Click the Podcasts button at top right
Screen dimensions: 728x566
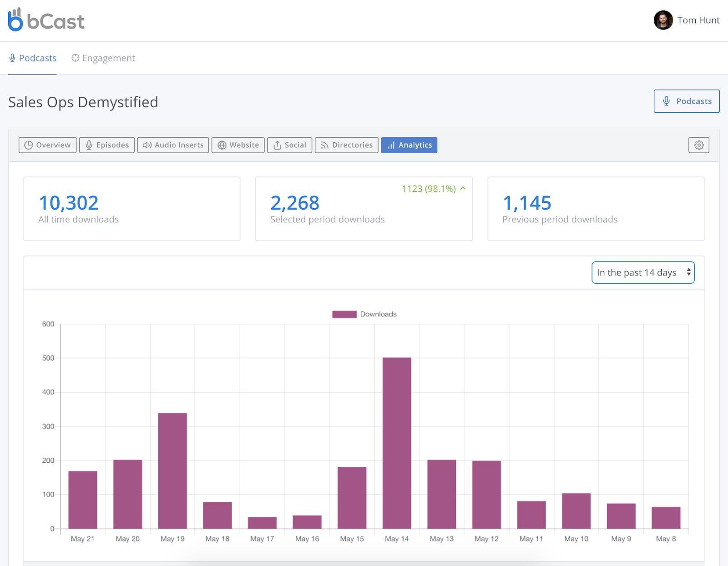coord(687,101)
